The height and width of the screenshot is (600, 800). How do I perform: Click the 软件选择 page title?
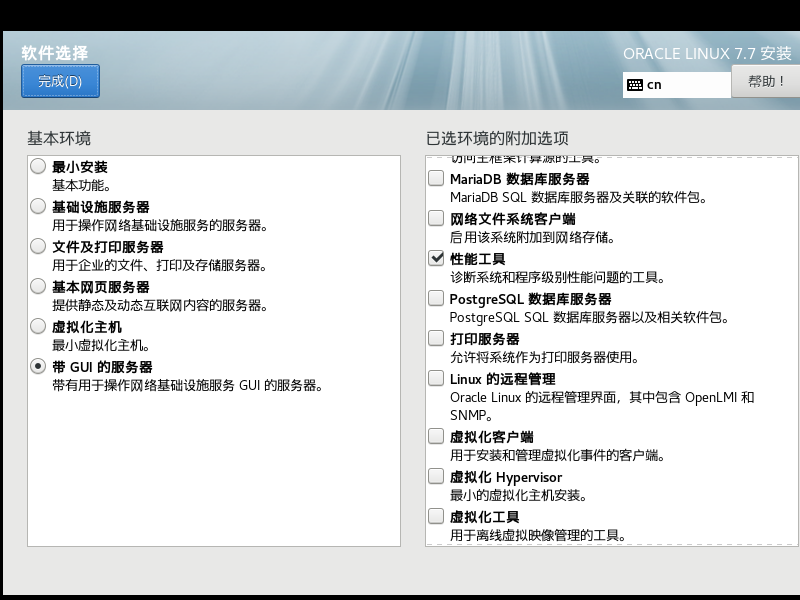tap(55, 53)
